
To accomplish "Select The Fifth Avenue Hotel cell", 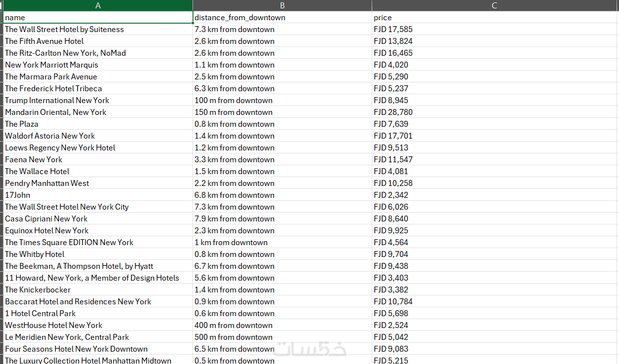I will pyautogui.click(x=98, y=41).
